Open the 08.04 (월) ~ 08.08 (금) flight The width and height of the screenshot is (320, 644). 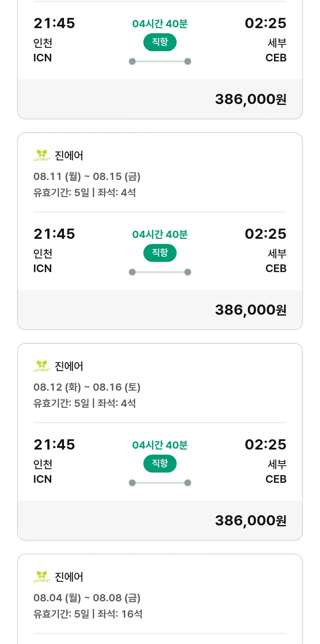(x=87, y=598)
